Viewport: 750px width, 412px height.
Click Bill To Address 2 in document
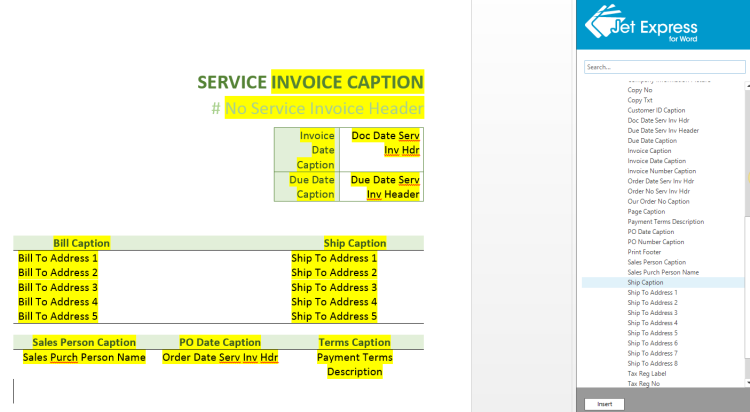[x=58, y=272]
